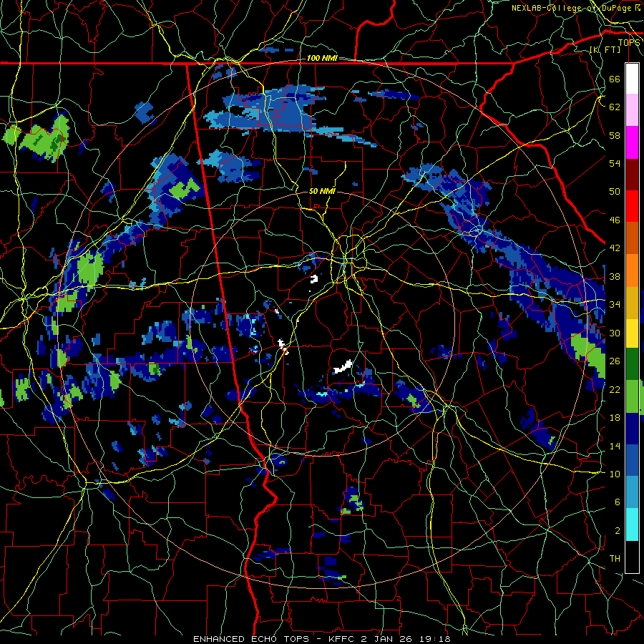
Task: Select the black TH legend swatch
Action: pyautogui.click(x=632, y=557)
